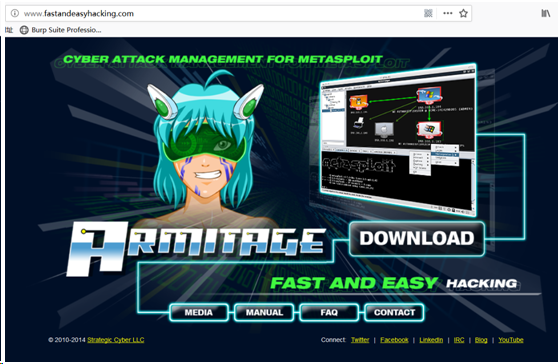Open the Twitter link
Viewport: 558px width, 364px height.
click(360, 340)
